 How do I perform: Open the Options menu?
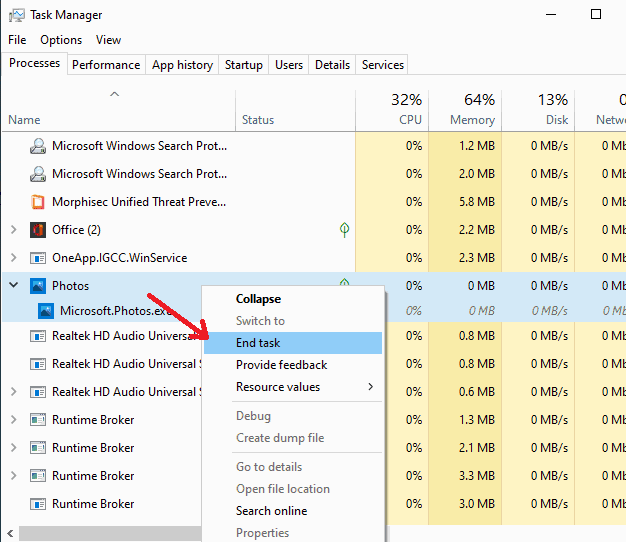(x=61, y=40)
